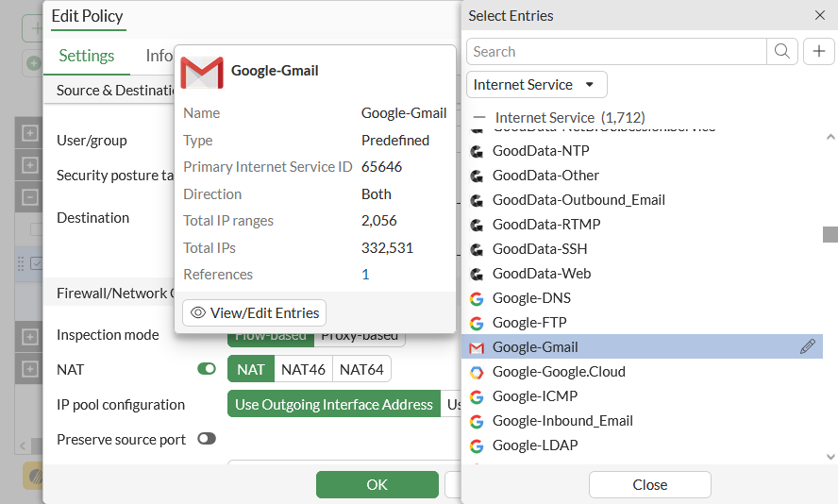Select Use Outgoing Interface Address option
The width and height of the screenshot is (838, 504).
coord(333,404)
